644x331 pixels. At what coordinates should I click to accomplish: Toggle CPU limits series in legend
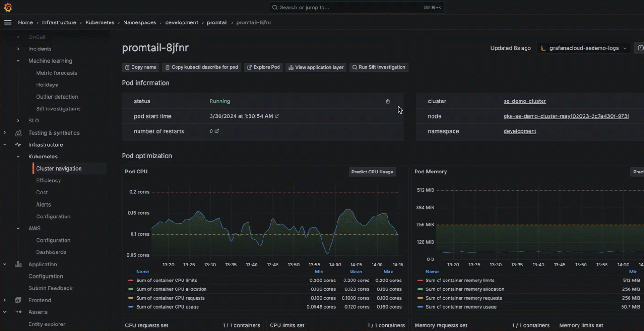166,281
